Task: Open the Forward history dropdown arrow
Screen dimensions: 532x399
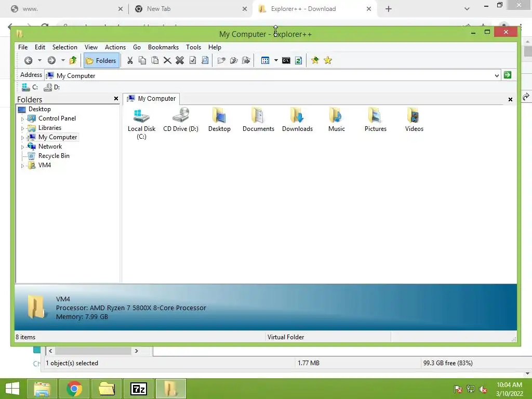Action: 63,60
